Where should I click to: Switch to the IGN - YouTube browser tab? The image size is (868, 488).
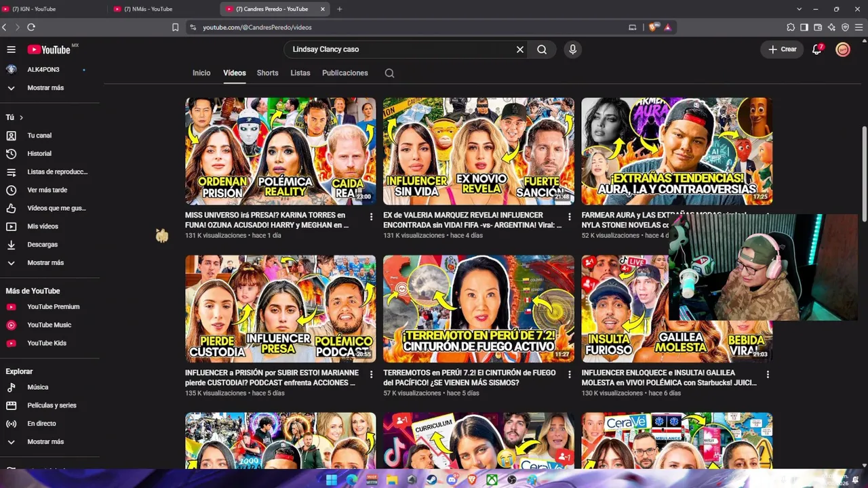[53, 9]
